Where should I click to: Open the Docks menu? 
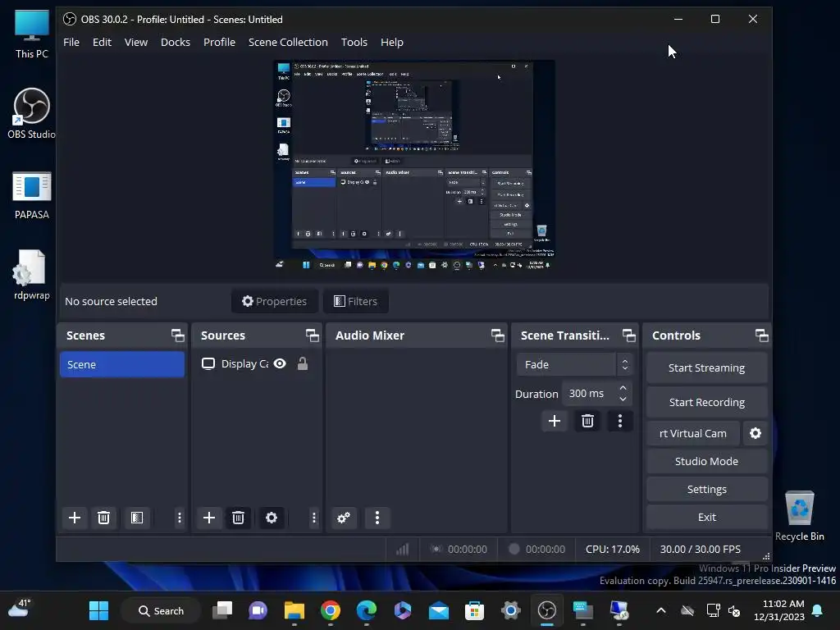(x=176, y=43)
